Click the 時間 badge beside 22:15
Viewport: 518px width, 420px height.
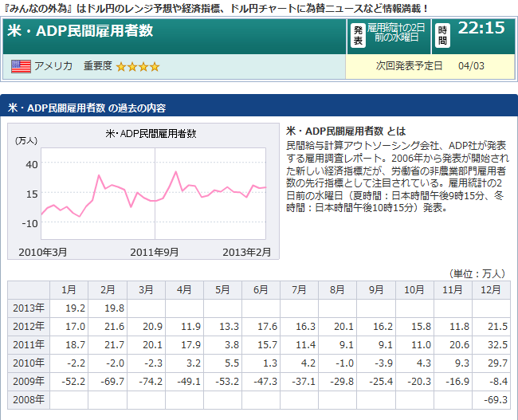(443, 36)
